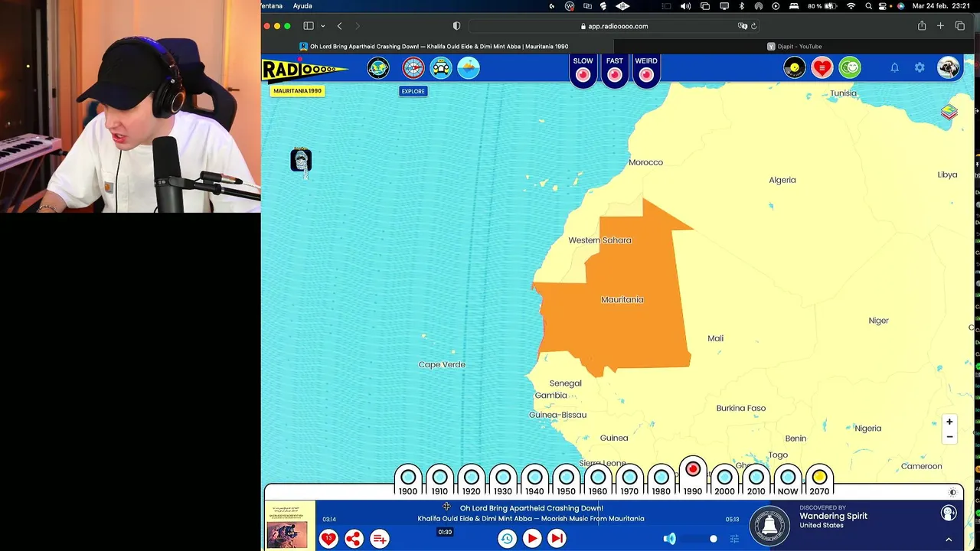
Task: Expand Safari sidebar options dropdown arrow
Action: 323,26
